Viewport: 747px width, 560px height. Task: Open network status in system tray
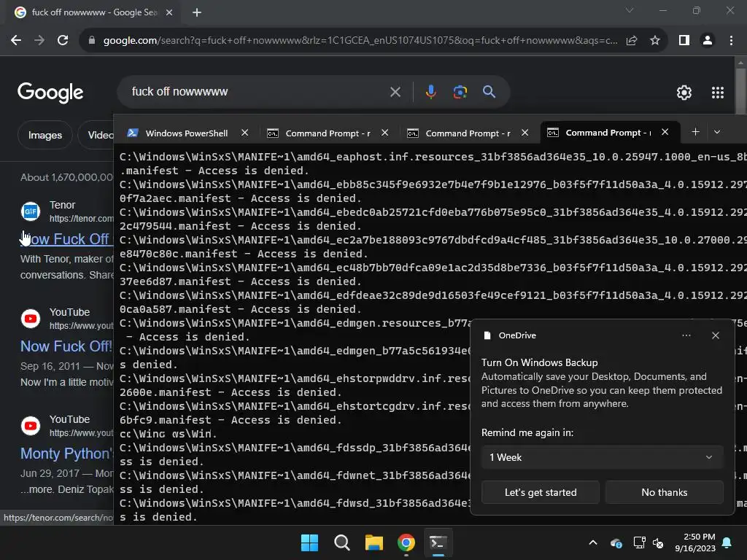click(639, 542)
